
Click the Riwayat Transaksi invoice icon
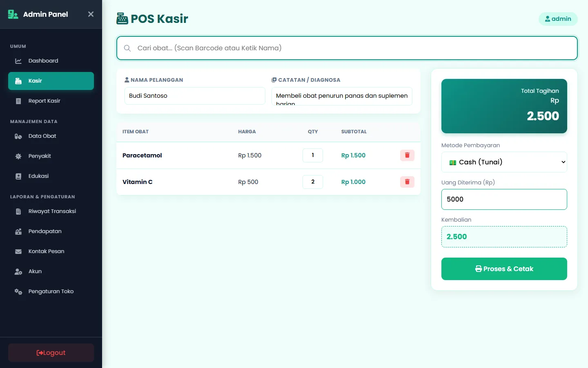(x=18, y=211)
